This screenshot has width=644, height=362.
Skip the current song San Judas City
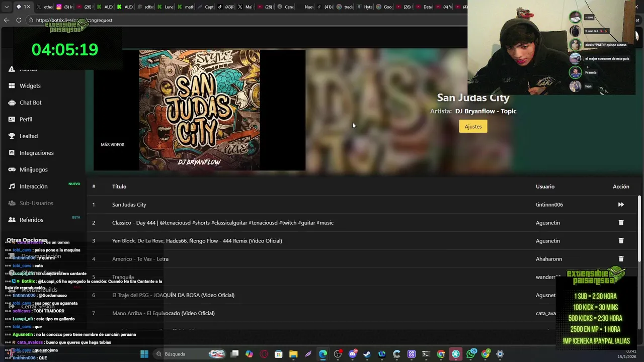coord(621,205)
